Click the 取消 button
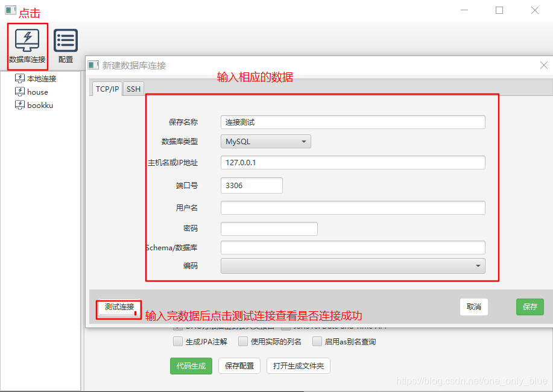The image size is (553, 392). click(473, 306)
